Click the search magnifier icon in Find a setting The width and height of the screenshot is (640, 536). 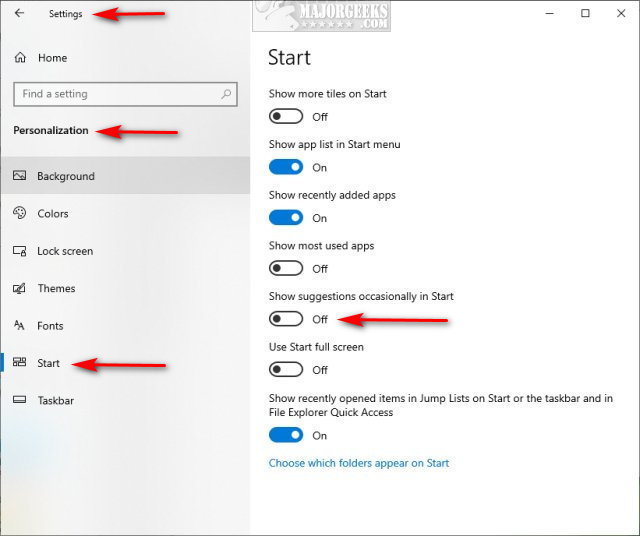[226, 94]
